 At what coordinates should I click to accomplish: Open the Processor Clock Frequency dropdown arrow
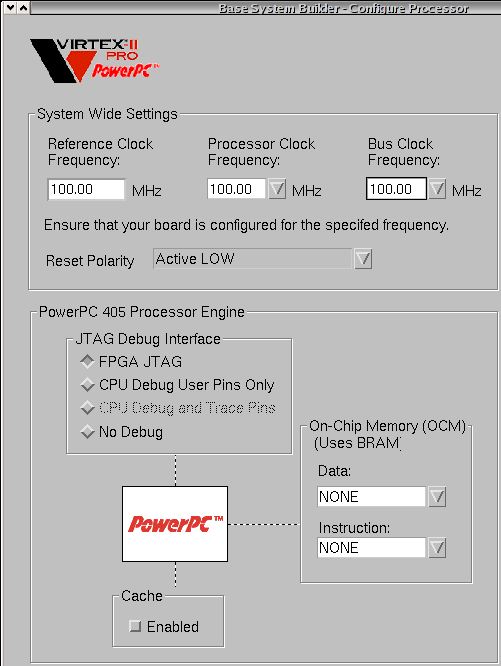coord(277,189)
